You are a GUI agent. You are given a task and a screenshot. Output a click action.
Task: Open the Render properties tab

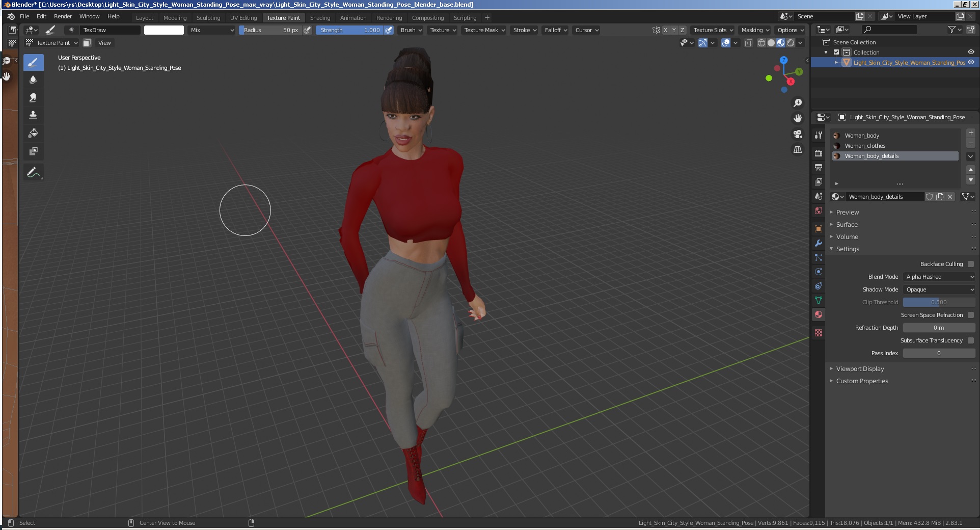(819, 153)
